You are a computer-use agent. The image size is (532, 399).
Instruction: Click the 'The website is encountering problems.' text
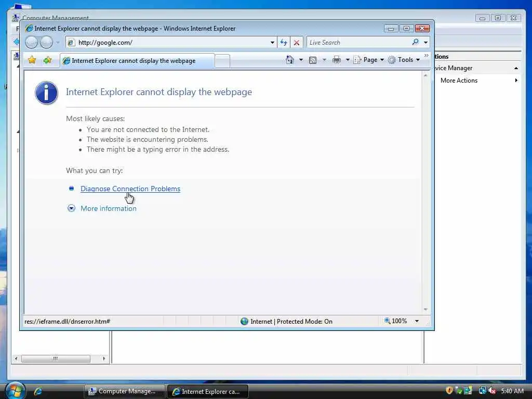(x=148, y=139)
